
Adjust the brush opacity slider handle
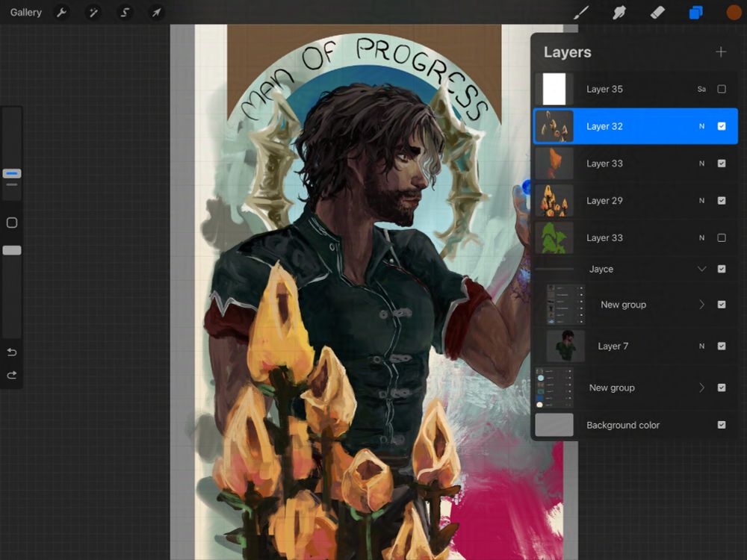[x=12, y=250]
